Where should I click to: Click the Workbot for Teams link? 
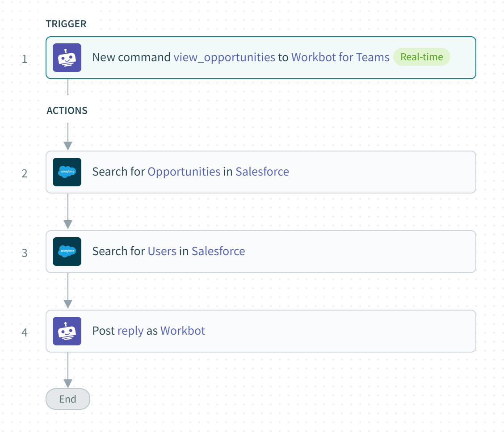340,57
